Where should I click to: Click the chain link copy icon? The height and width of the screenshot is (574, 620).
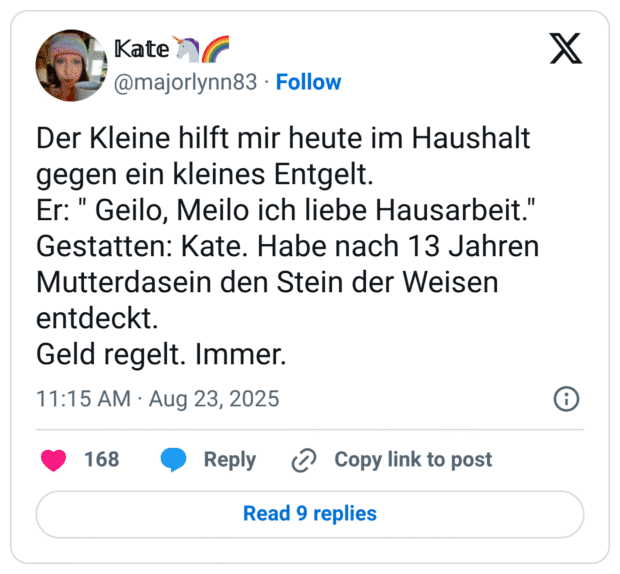pos(303,460)
